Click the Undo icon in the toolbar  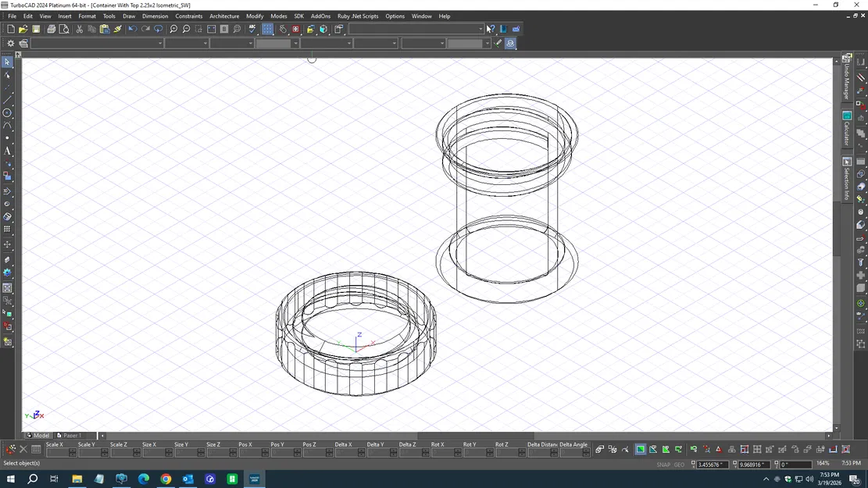[132, 29]
